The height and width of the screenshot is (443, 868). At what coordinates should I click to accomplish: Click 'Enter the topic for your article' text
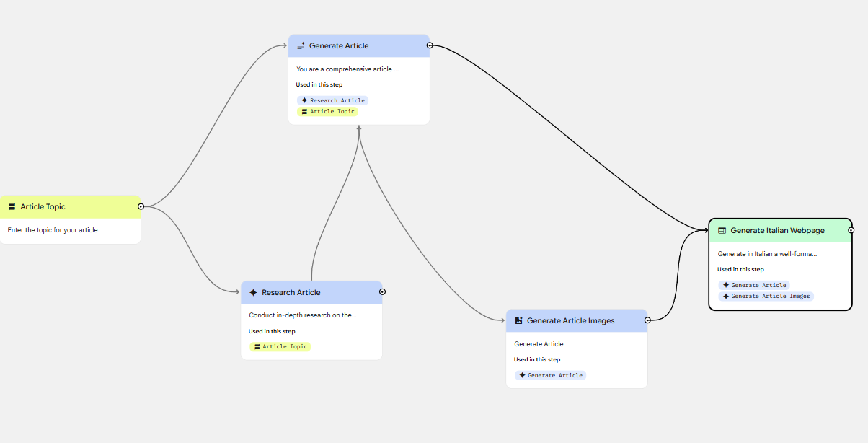point(53,230)
